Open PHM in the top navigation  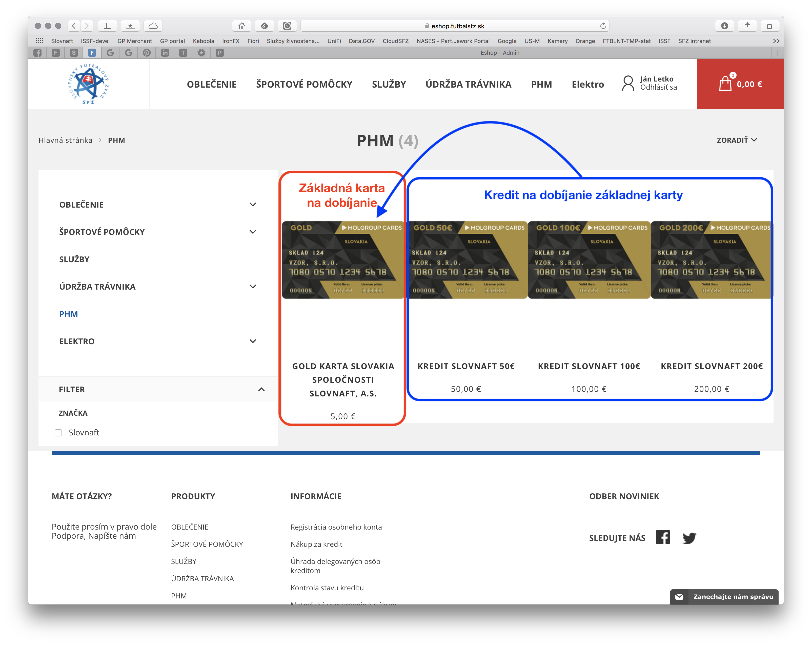(x=541, y=84)
